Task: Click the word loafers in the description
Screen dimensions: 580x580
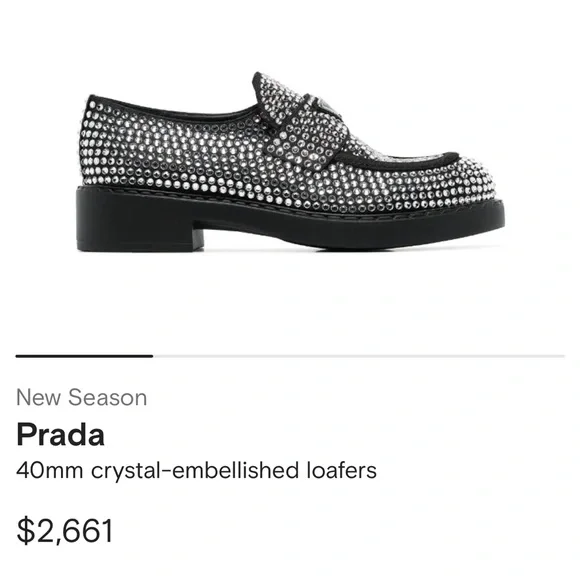Action: pyautogui.click(x=342, y=470)
